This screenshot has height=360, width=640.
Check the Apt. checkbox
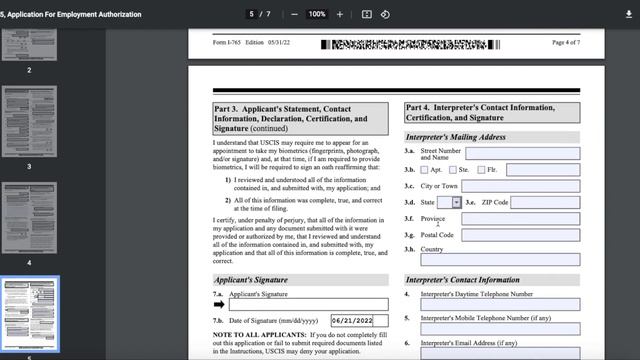tap(424, 169)
